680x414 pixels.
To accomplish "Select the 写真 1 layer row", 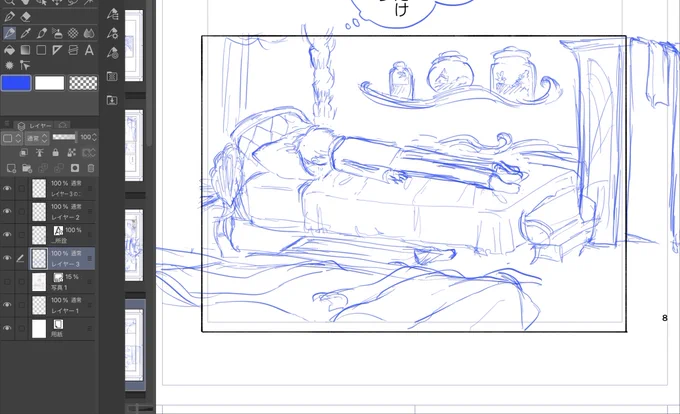I will pos(62,282).
